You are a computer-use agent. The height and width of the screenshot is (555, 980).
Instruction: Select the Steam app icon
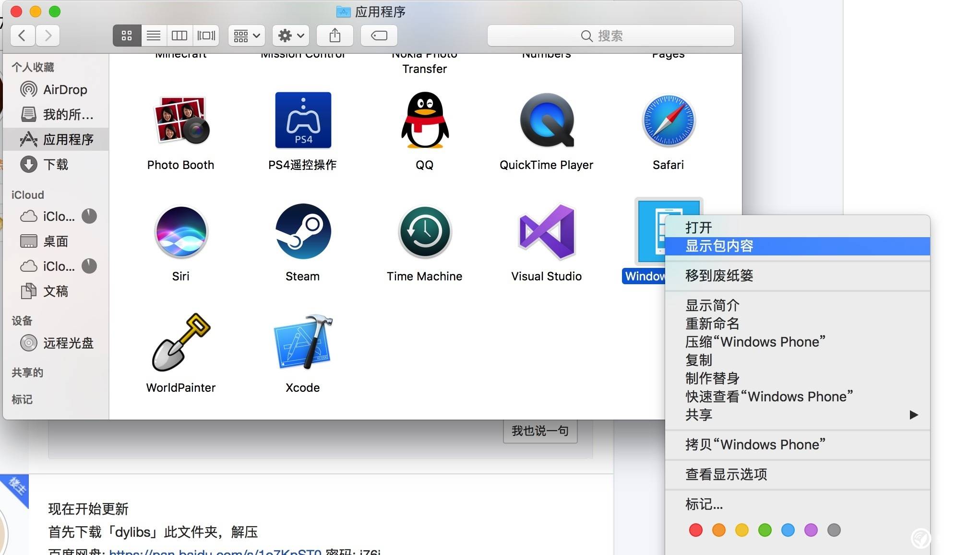[x=303, y=231]
